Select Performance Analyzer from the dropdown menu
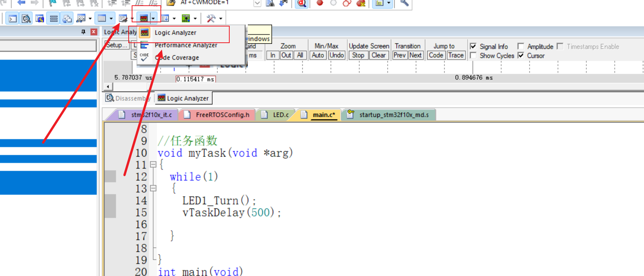This screenshot has height=276, width=644. [185, 45]
